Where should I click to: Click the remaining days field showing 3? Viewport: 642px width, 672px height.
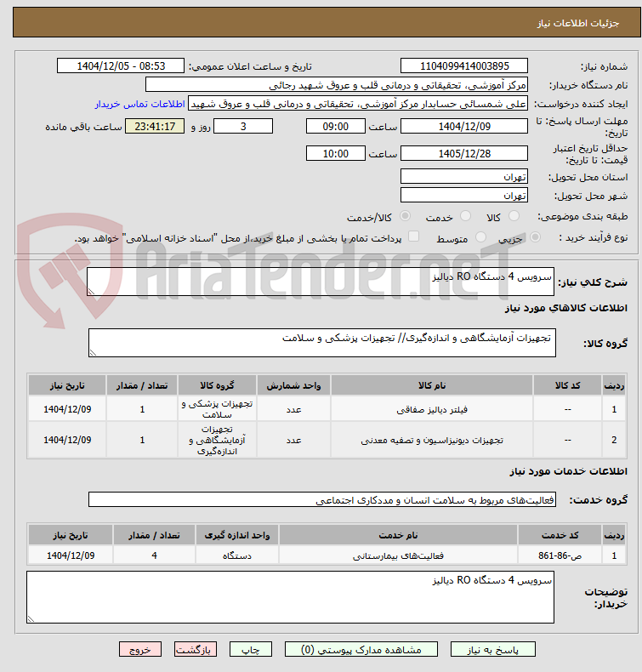(x=243, y=126)
